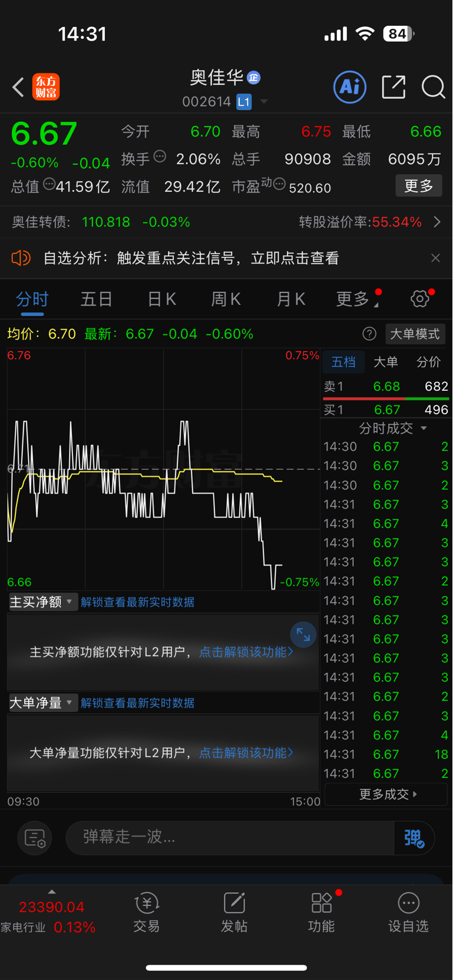Tap the info icon next to 总值
Screen dimensions: 453x980
coord(49,184)
